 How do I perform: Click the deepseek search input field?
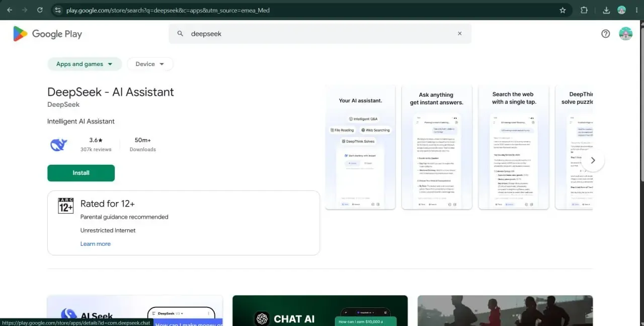pos(320,34)
